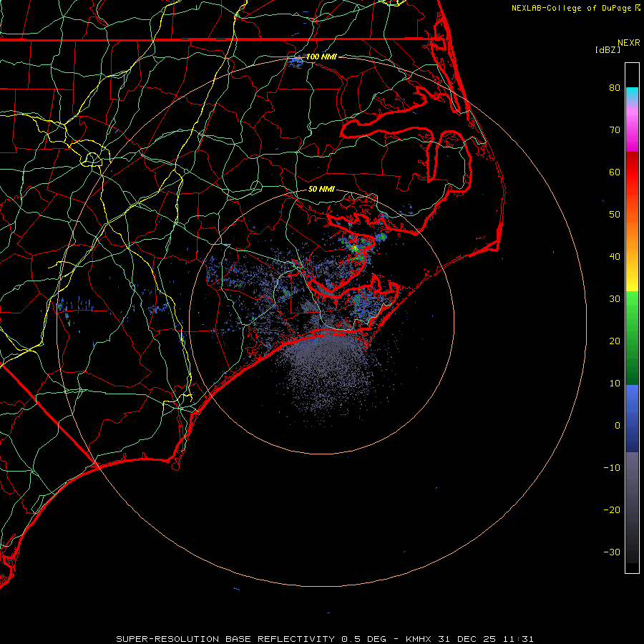The image size is (644, 644).
Task: Click the 20 value on the dBZ scale
Action: (x=615, y=341)
